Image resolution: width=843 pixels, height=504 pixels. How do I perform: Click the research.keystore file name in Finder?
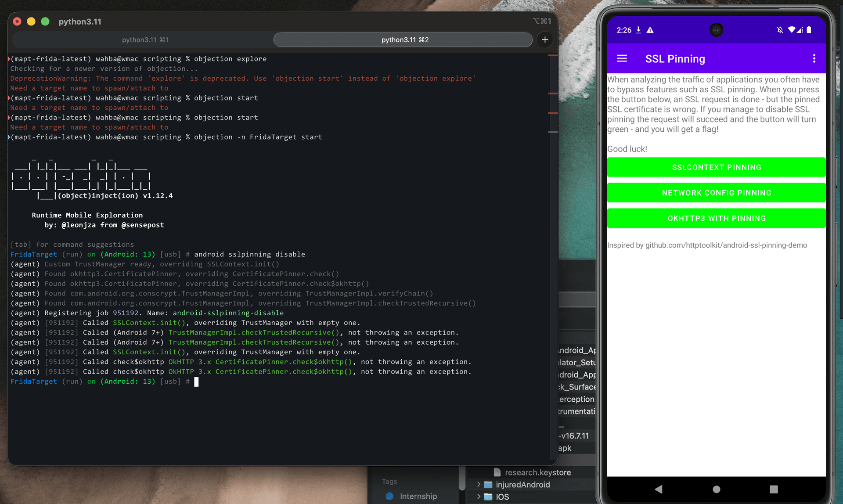538,472
